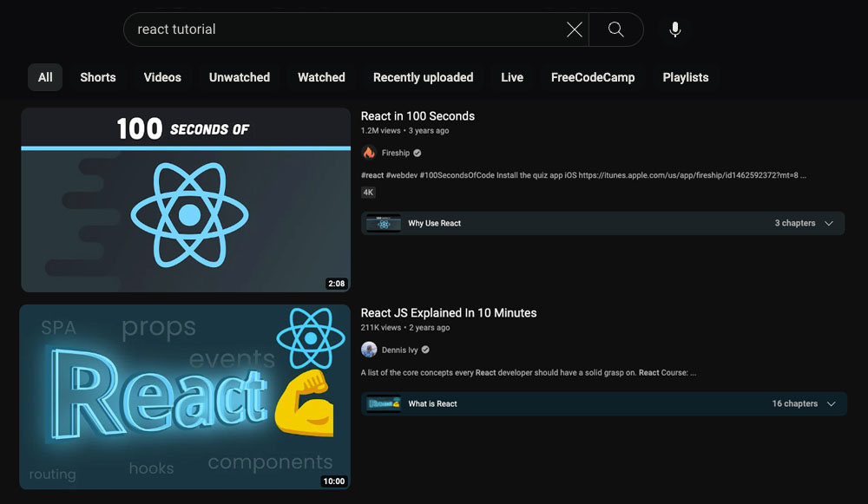Clear the search text with X icon
The width and height of the screenshot is (868, 504).
pyautogui.click(x=574, y=29)
